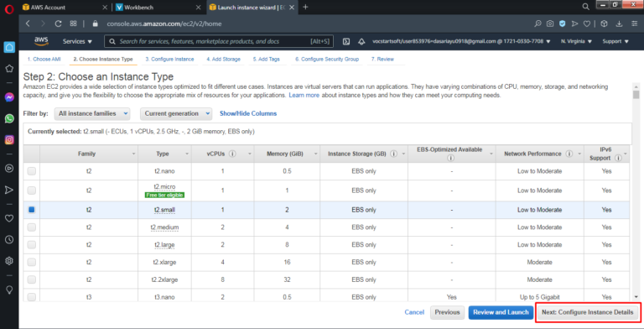The width and height of the screenshot is (644, 329).
Task: Open Current generation dropdown
Action: (176, 113)
